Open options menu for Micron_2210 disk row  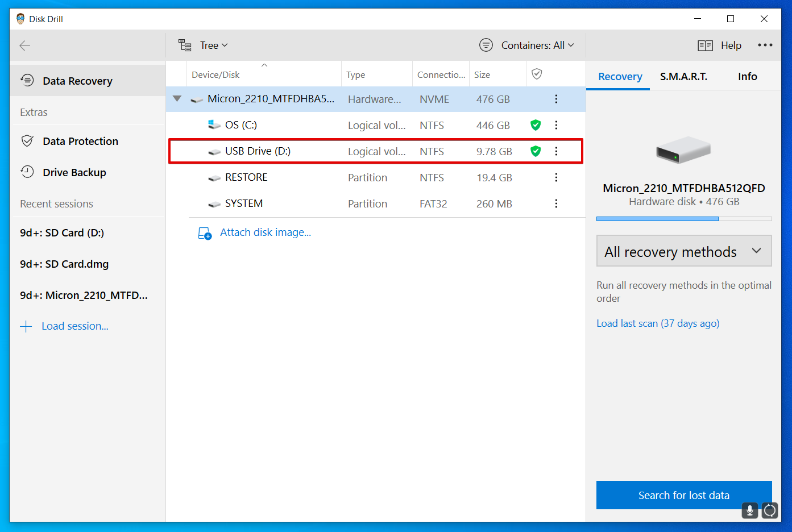556,99
